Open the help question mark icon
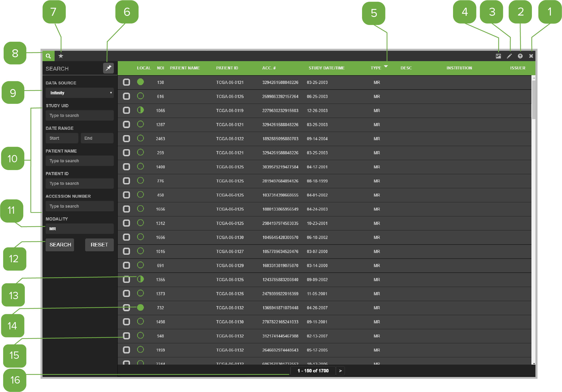Viewport: 562px width, 392px height. point(520,56)
